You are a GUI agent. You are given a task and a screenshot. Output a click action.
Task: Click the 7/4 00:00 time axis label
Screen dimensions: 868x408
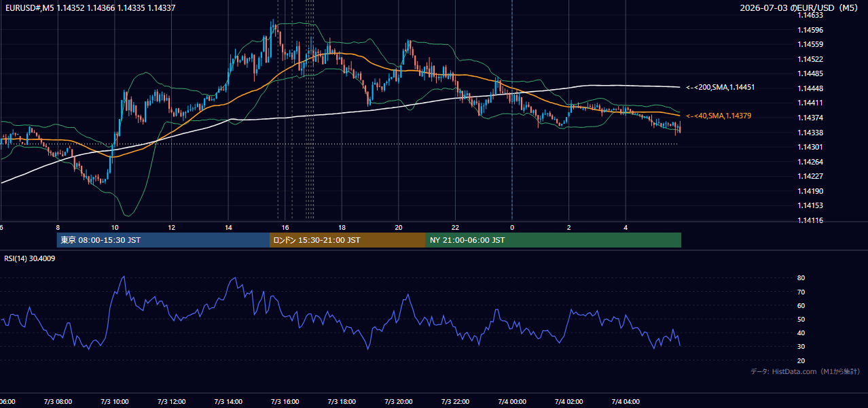click(512, 402)
